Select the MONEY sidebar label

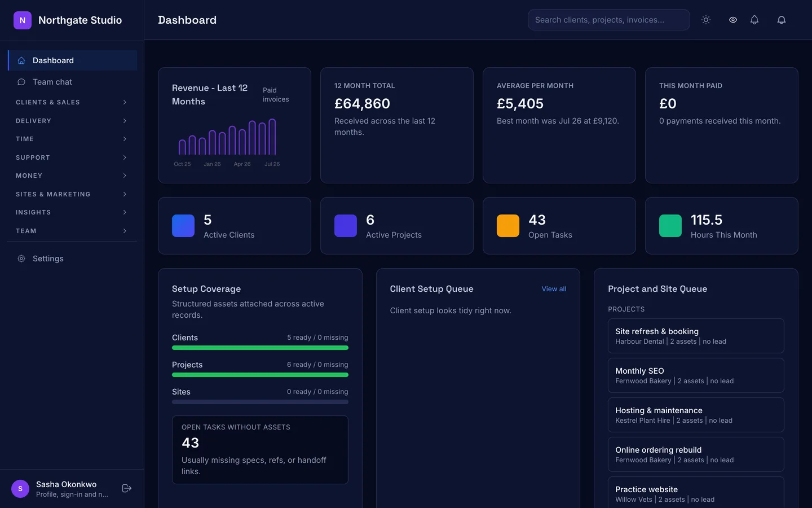click(29, 176)
